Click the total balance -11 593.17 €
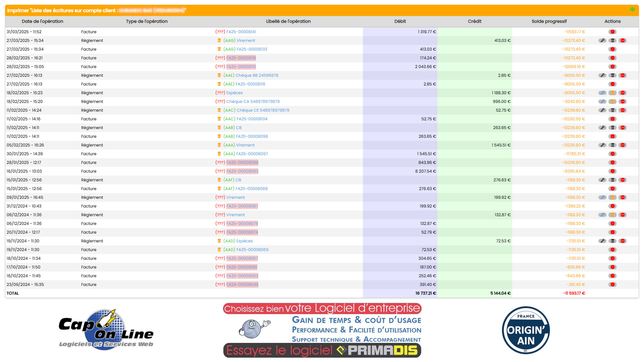Screen dimensions: 644x362 (574, 293)
